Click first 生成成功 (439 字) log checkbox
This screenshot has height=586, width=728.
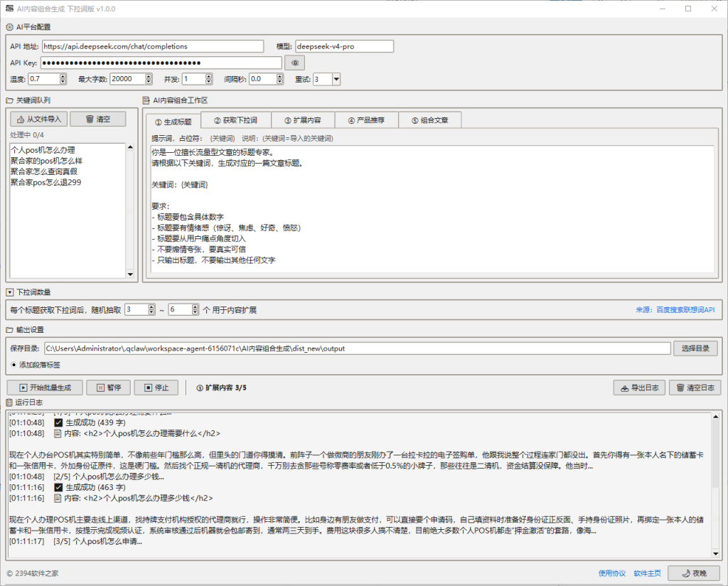(58, 422)
